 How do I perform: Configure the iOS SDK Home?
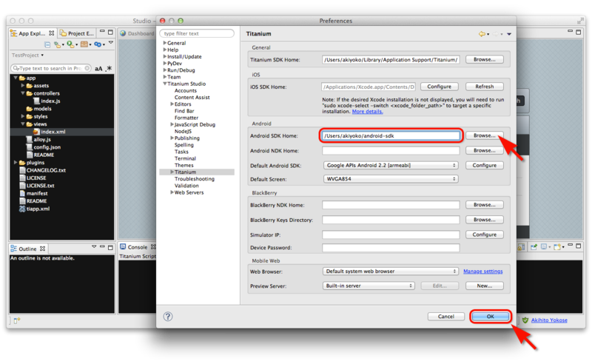(x=439, y=87)
